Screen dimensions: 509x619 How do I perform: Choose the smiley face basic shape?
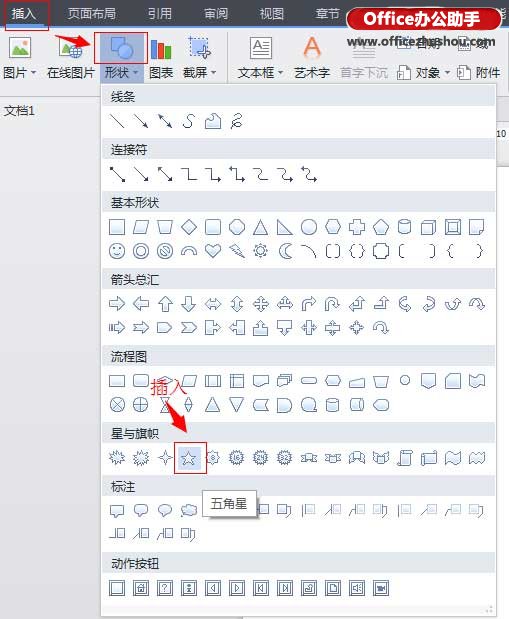pos(117,251)
